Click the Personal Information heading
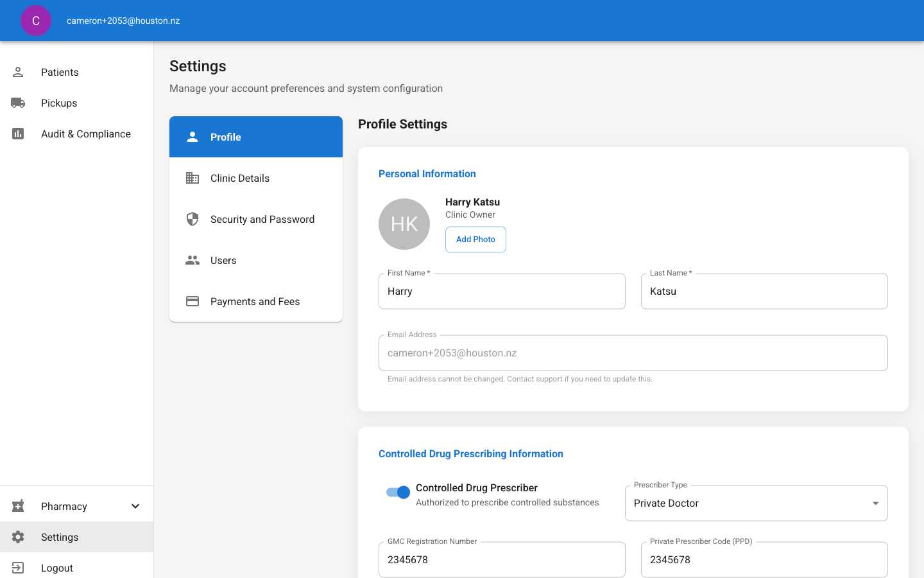924x578 pixels. tap(427, 173)
